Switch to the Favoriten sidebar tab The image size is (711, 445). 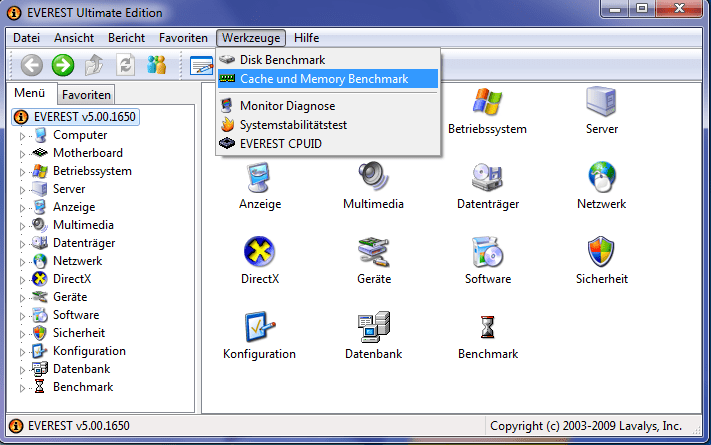[x=86, y=95]
